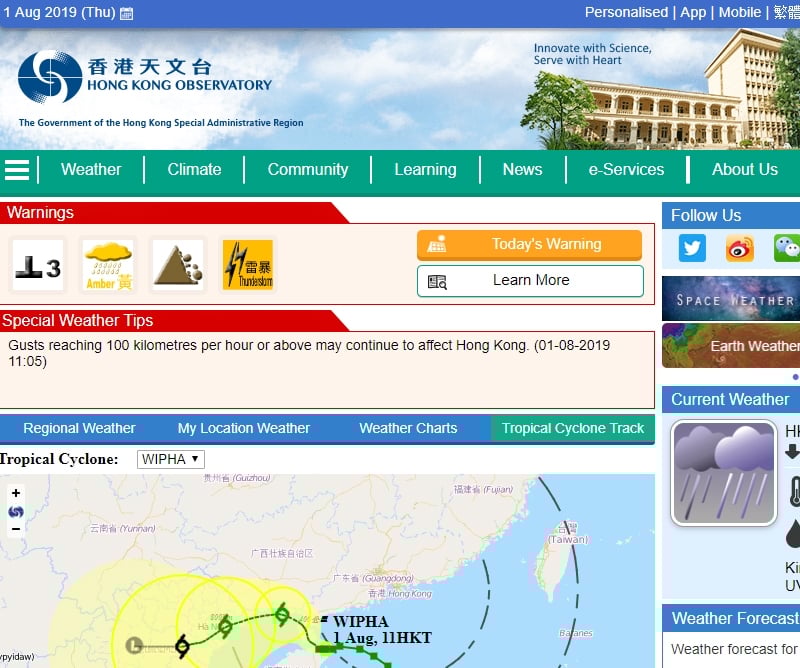
Task: Click the Innovate with Science slogan
Action: click(x=592, y=54)
